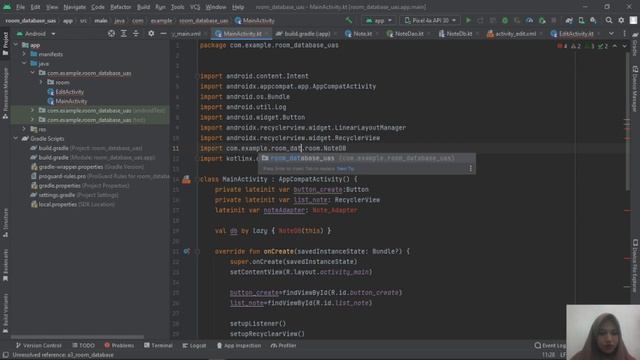Toggle the Device Manager tab on right edge

pyautogui.click(x=635, y=89)
